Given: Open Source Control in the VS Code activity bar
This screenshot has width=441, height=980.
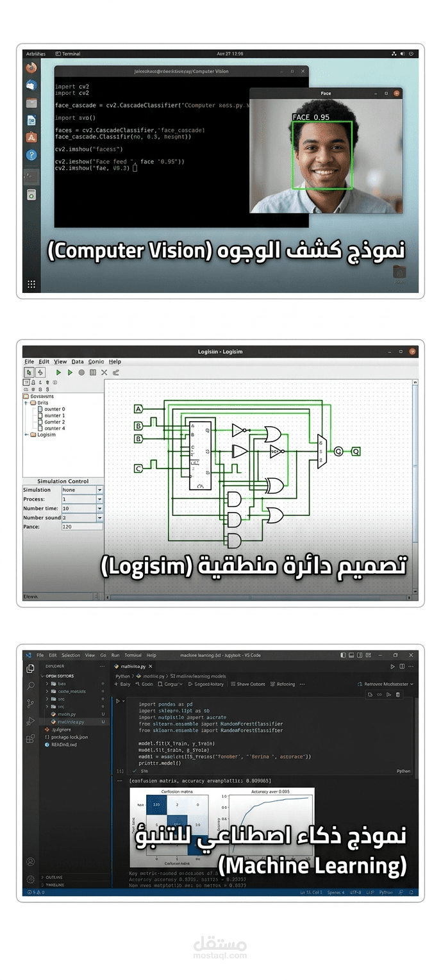Looking at the screenshot, I should [x=30, y=704].
